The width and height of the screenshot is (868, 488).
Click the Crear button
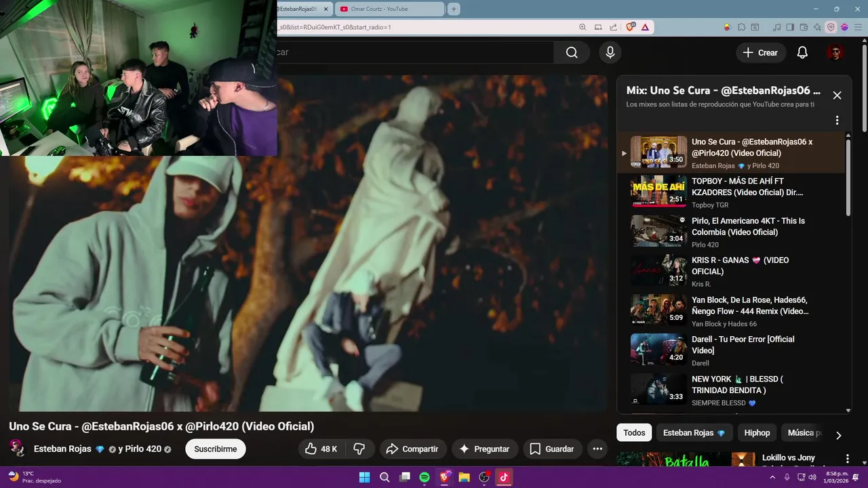(760, 52)
